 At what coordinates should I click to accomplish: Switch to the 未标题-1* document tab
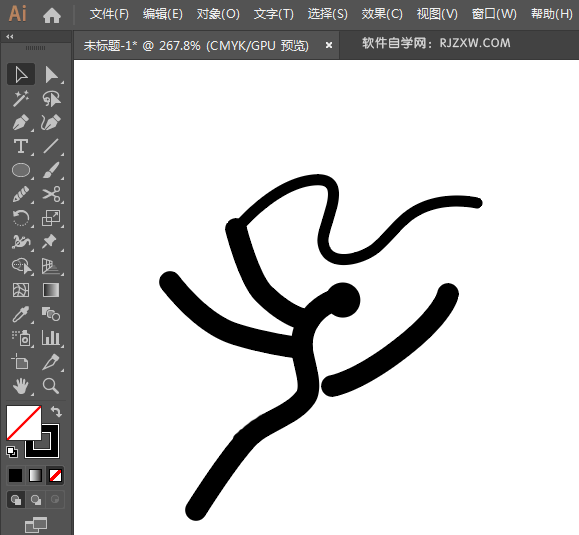[196, 46]
